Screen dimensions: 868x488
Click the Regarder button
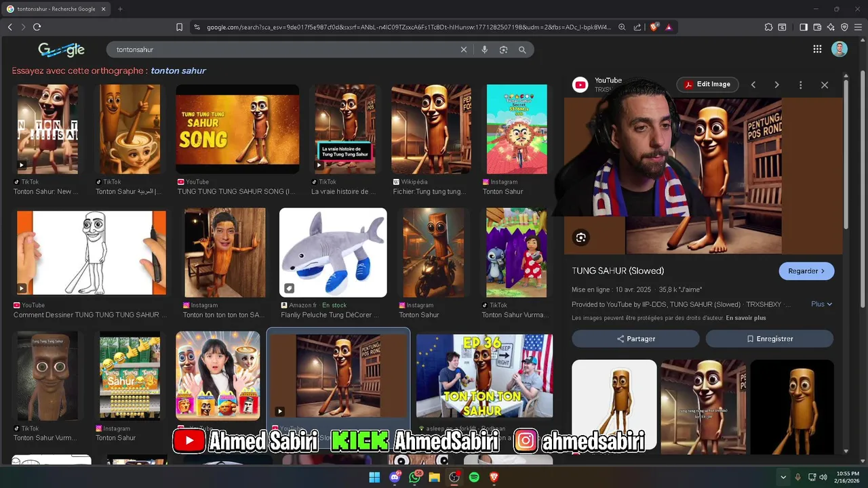point(806,271)
